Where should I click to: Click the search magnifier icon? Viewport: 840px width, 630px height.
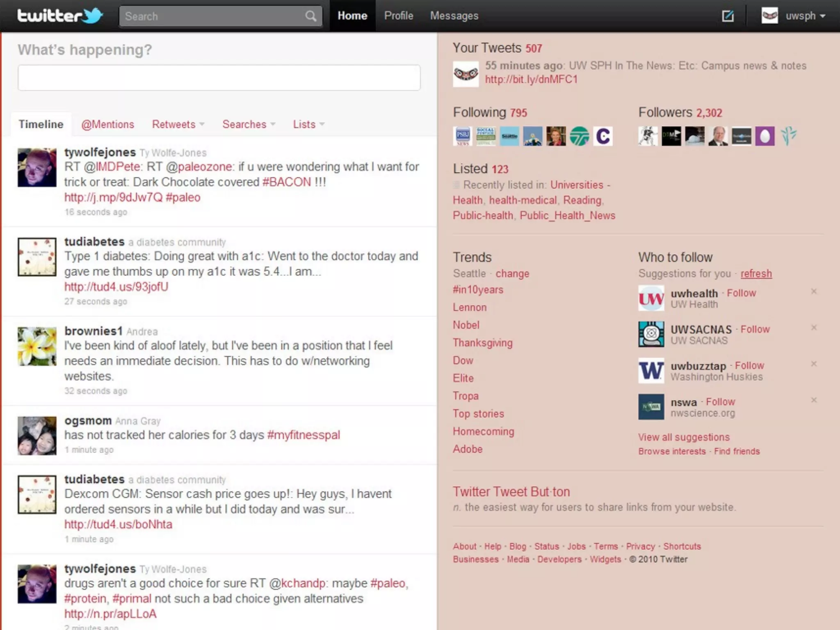(311, 16)
